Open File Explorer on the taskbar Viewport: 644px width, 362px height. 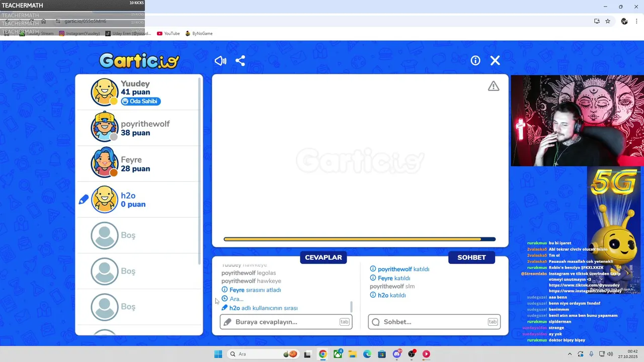click(x=352, y=354)
